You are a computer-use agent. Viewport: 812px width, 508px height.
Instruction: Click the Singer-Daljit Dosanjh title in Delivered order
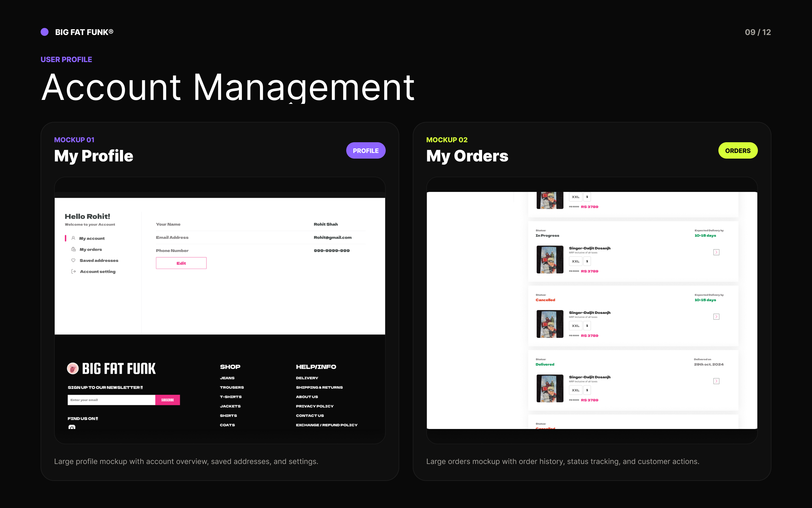click(590, 377)
